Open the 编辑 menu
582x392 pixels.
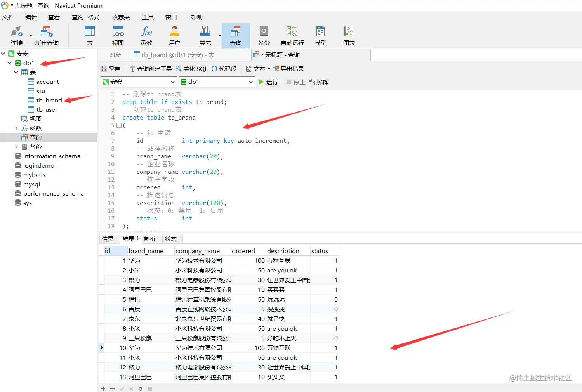coord(31,17)
